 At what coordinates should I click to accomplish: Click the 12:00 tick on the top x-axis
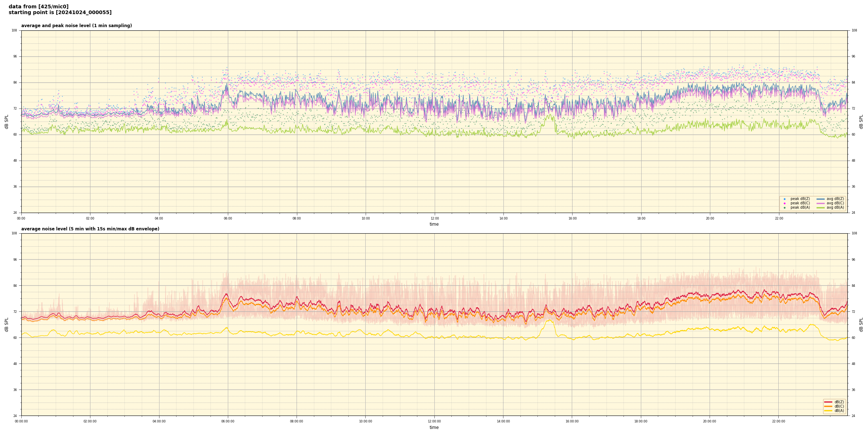pyautogui.click(x=435, y=218)
